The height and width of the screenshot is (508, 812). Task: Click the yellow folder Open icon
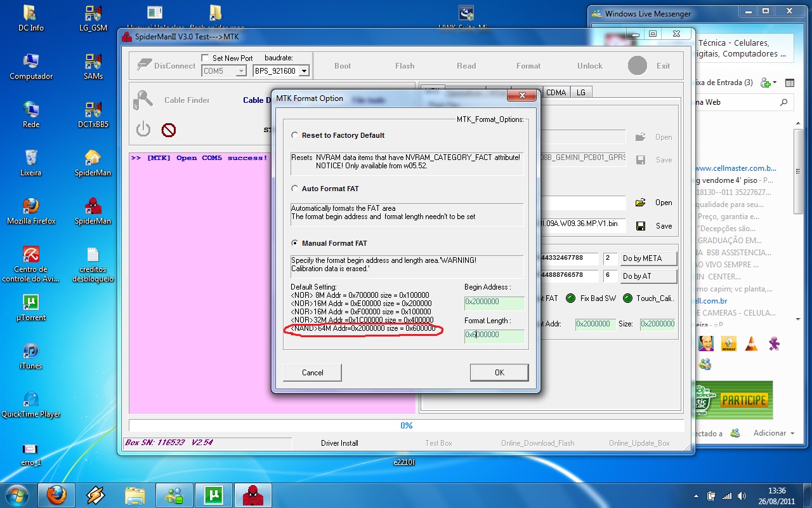click(x=641, y=203)
